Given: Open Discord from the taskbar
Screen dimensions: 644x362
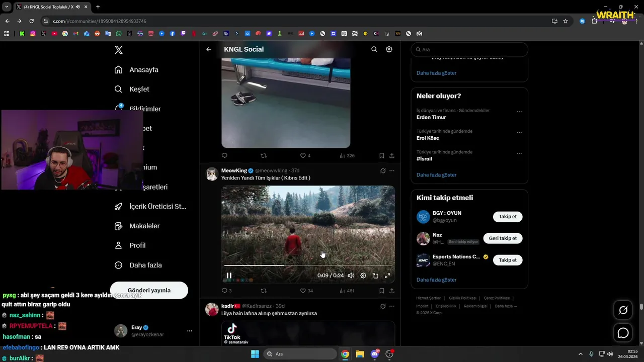Looking at the screenshot, I should point(375,354).
